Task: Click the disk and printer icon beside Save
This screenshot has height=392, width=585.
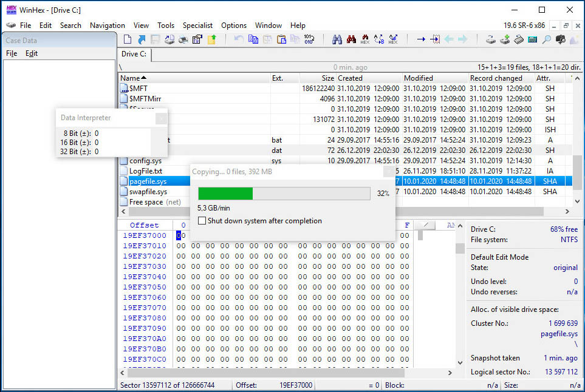Action: pos(169,39)
